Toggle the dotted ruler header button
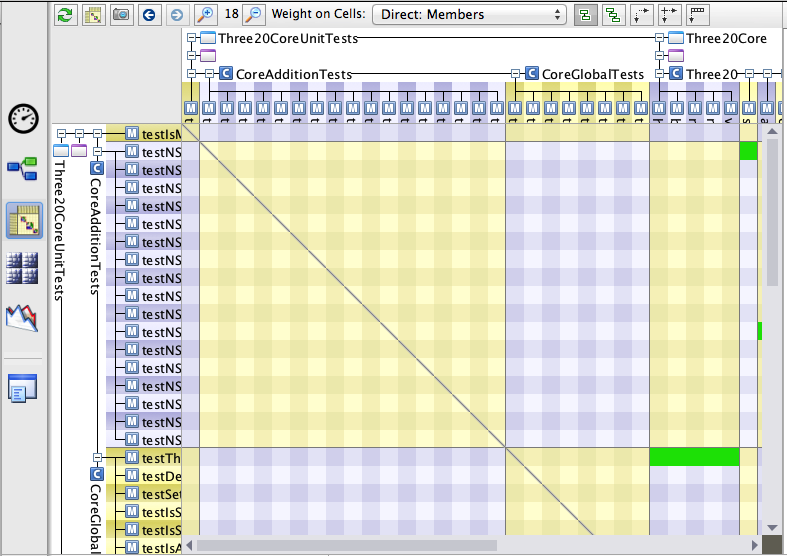The height and width of the screenshot is (556, 787). tap(697, 15)
